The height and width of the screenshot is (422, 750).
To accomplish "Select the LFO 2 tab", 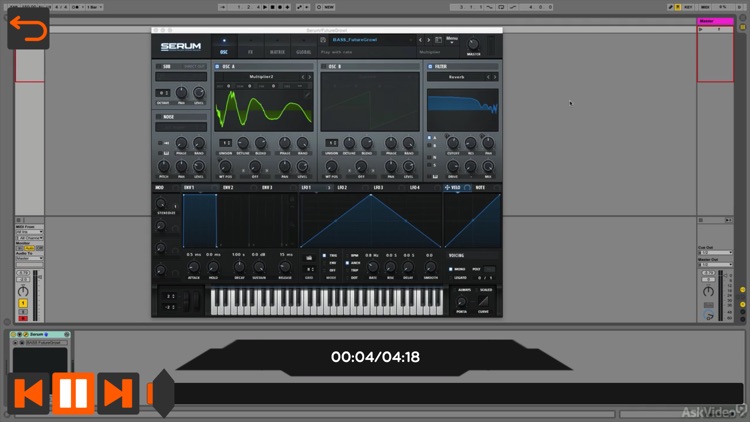I will (x=342, y=188).
